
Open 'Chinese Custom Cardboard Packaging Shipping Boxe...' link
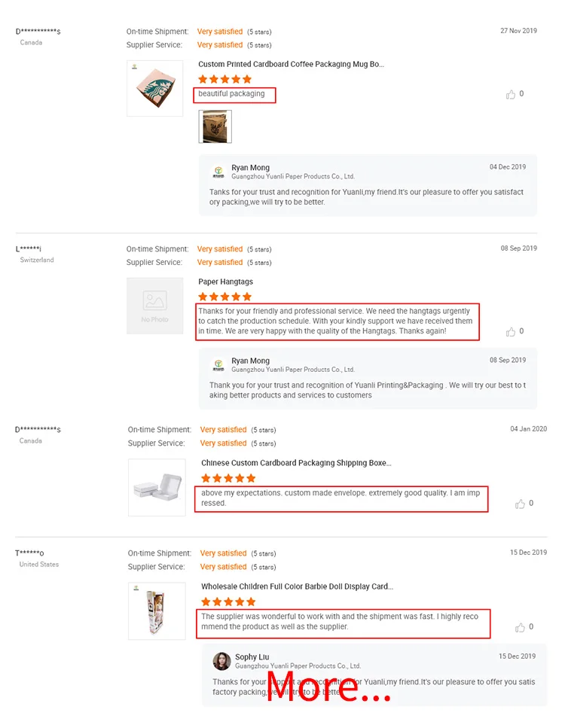point(296,463)
